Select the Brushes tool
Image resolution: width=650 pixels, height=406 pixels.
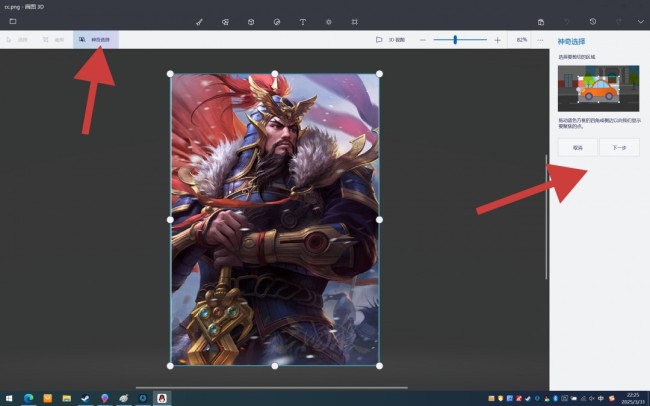pyautogui.click(x=199, y=22)
